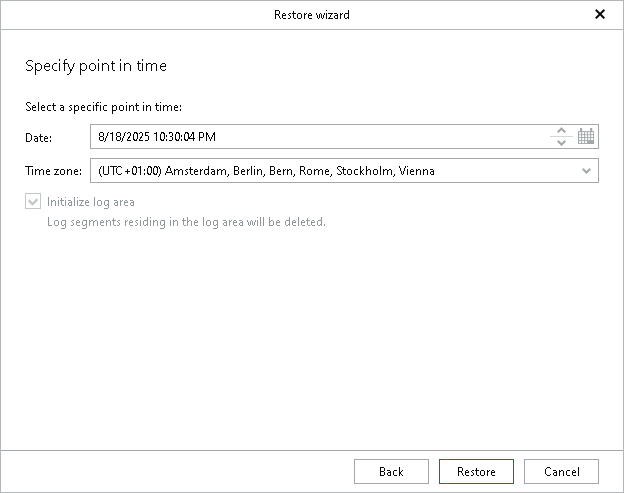Click the log segments deletion note
Image resolution: width=624 pixels, height=493 pixels.
186,222
